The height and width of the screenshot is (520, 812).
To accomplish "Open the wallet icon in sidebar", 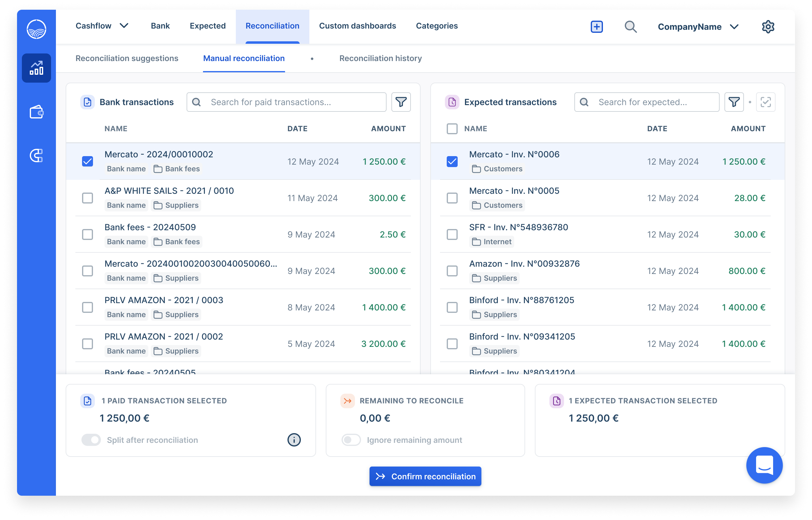I will click(36, 112).
